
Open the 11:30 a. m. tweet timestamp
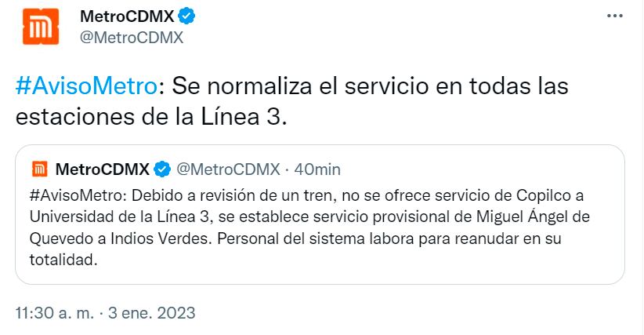56,312
